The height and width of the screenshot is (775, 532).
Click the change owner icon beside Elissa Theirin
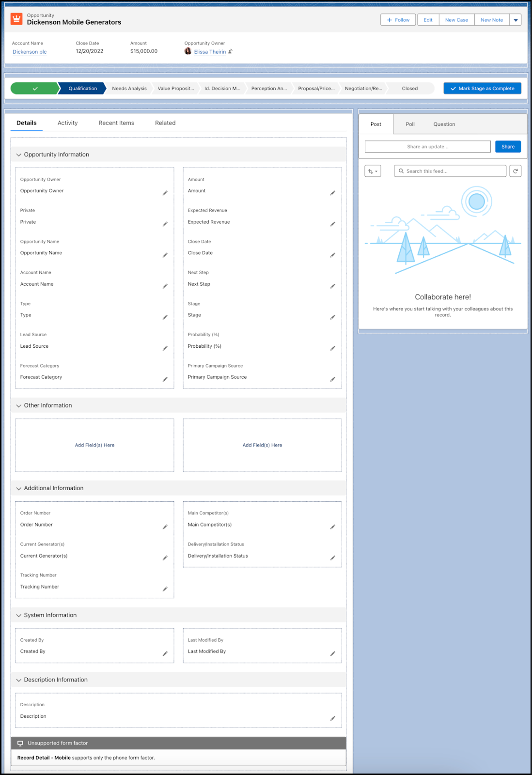(230, 51)
